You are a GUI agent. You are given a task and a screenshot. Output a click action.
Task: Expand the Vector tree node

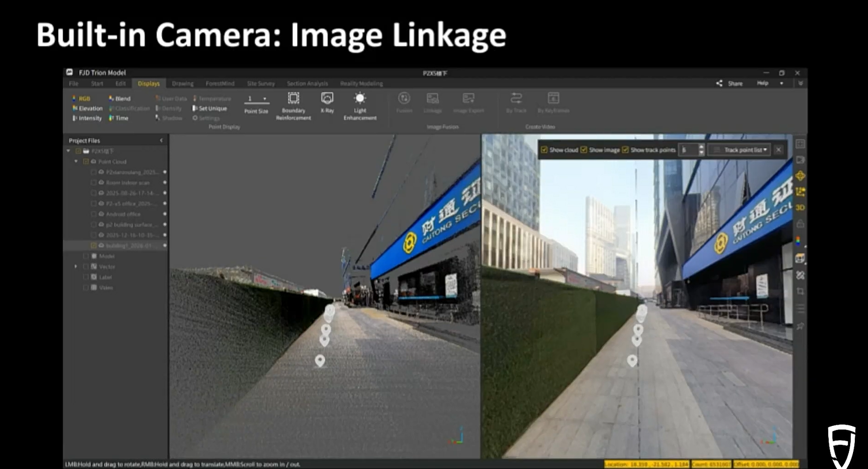coord(75,266)
